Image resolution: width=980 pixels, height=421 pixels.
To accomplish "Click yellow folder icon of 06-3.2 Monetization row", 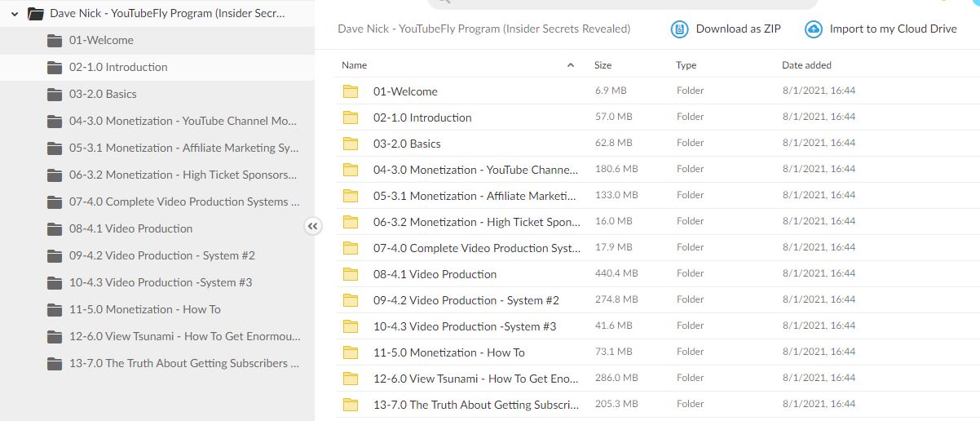I will 351,222.
